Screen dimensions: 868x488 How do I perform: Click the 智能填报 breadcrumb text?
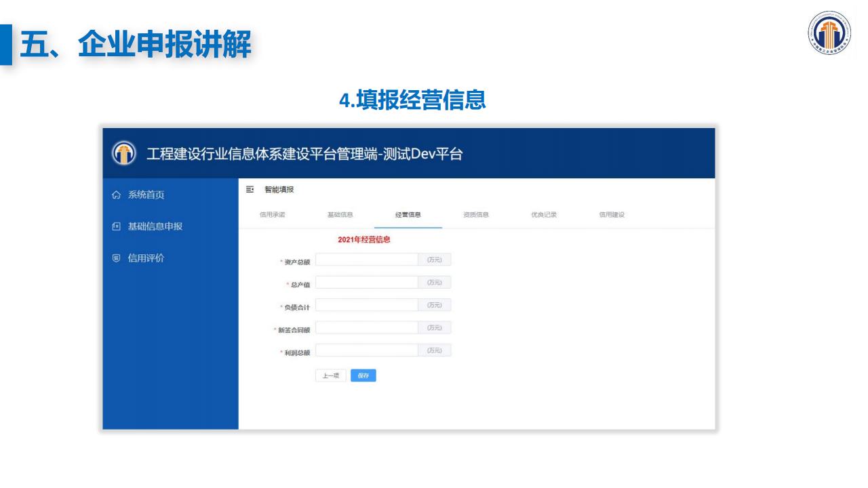click(279, 189)
